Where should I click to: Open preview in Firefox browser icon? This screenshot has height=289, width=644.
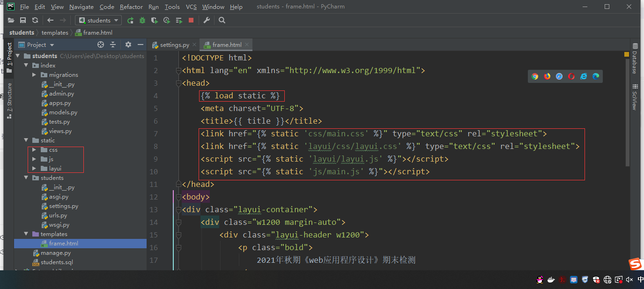(547, 76)
